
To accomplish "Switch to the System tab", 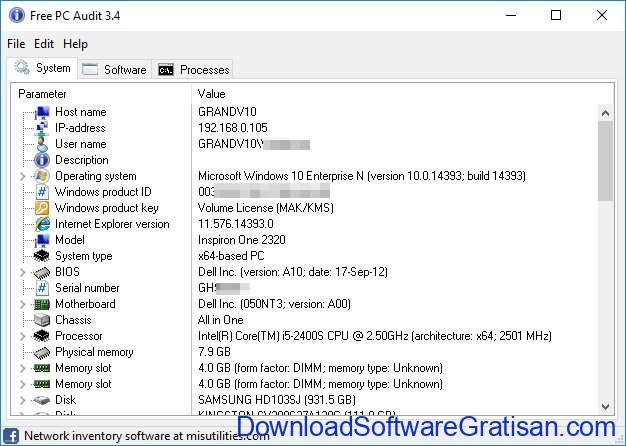I will 43,68.
